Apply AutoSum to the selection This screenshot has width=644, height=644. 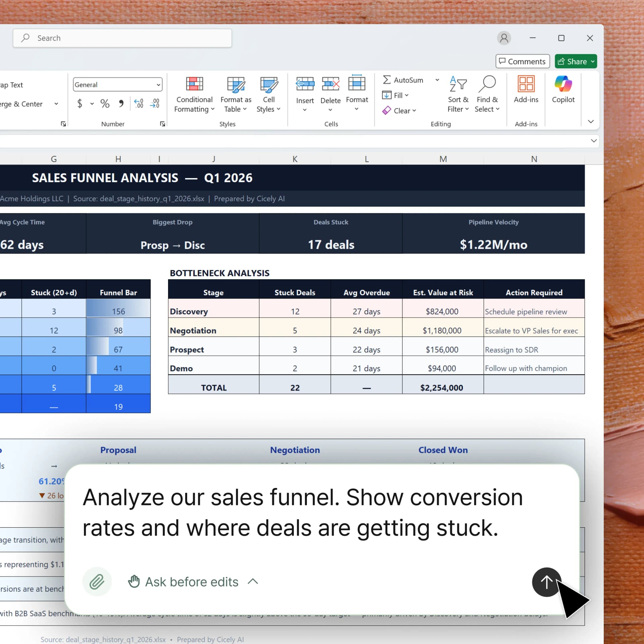(x=403, y=80)
